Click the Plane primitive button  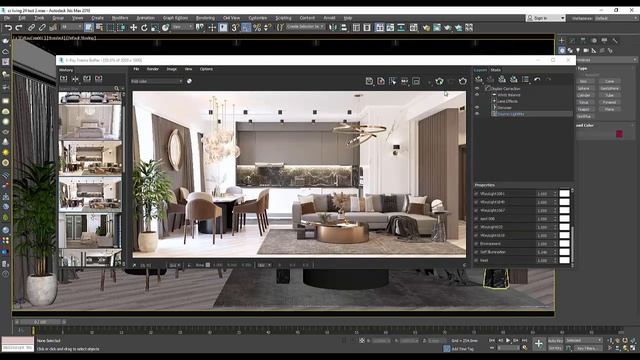click(610, 109)
